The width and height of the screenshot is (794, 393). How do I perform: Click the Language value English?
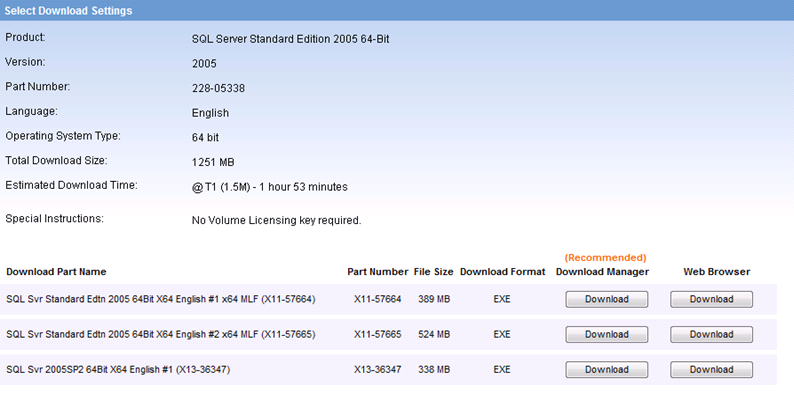210,113
